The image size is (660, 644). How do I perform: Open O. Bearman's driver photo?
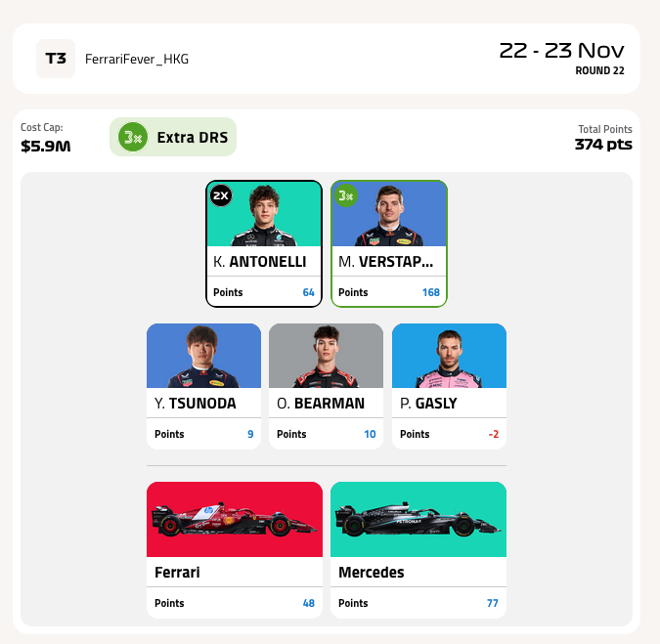327,356
